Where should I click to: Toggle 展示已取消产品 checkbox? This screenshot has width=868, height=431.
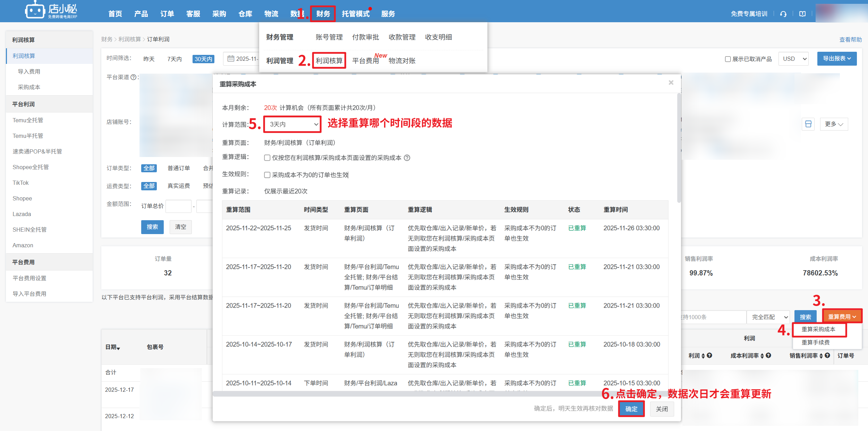tap(728, 59)
